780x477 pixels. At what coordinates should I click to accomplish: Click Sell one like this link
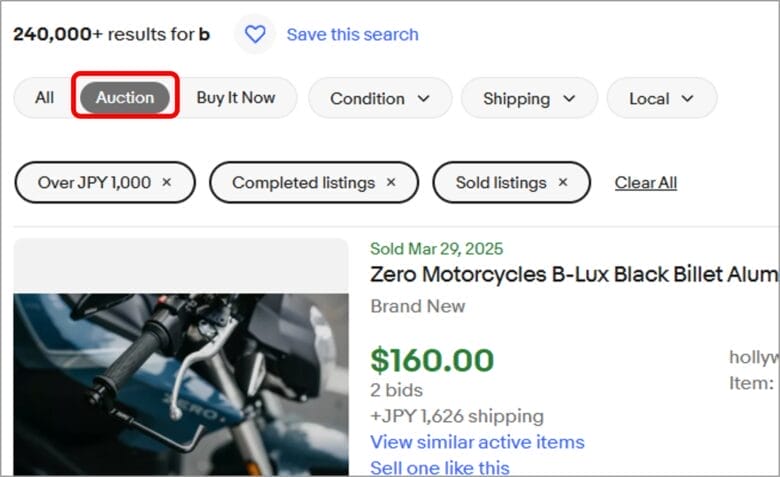point(439,467)
